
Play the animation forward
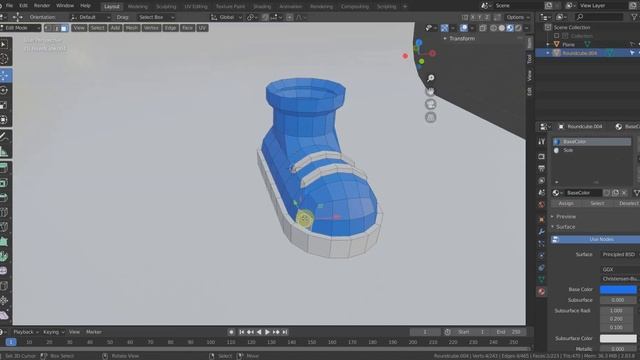(x=267, y=332)
